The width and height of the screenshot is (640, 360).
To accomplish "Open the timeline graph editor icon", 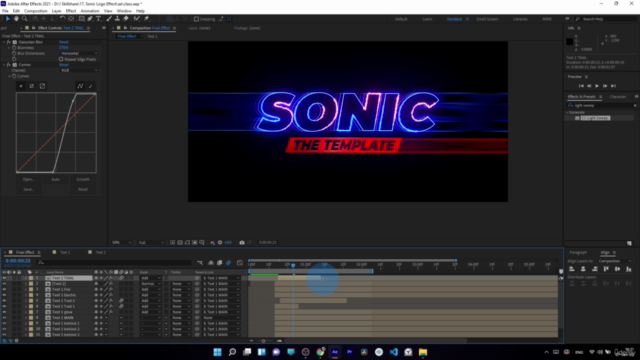I will coord(240,262).
